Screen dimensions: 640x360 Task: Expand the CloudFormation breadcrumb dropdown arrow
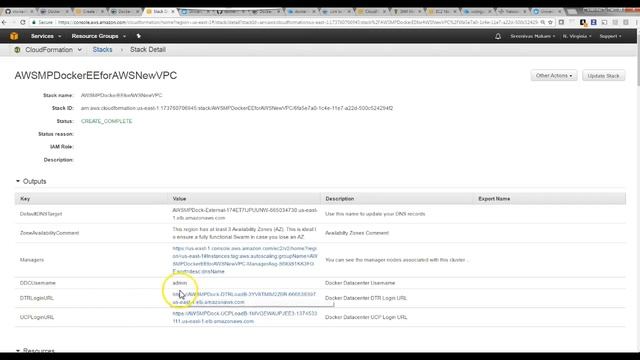(80, 50)
